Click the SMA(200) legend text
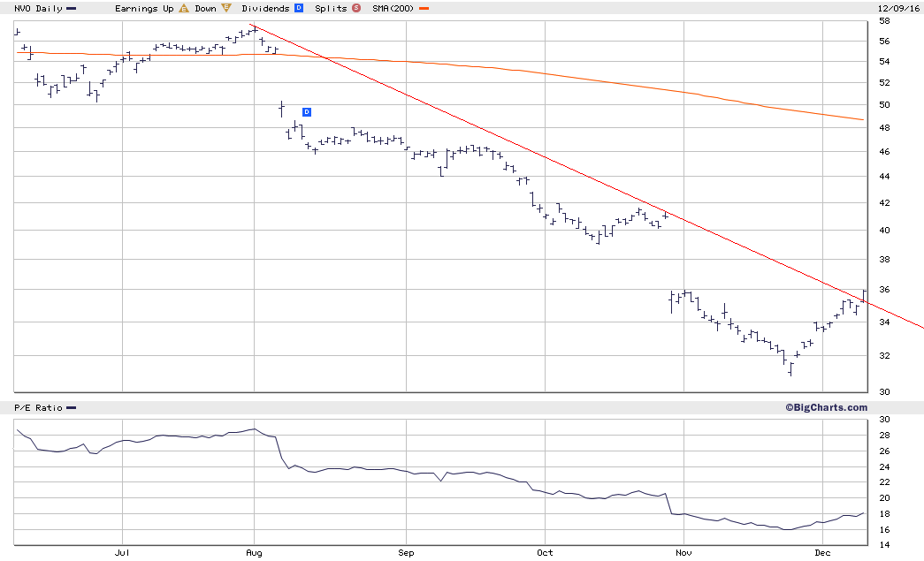 point(393,8)
